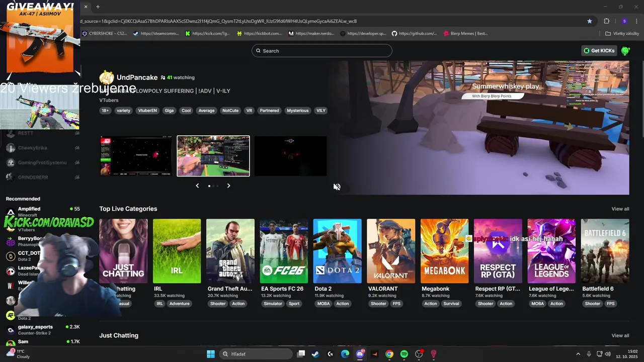Screen dimensions: 644x362
Task: Click the Survival tag under Megabonk
Action: point(451,304)
